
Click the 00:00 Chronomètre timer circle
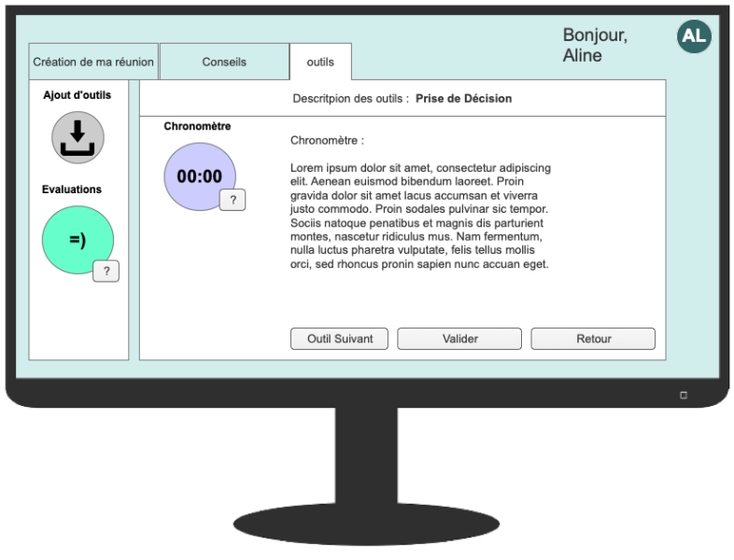(197, 175)
